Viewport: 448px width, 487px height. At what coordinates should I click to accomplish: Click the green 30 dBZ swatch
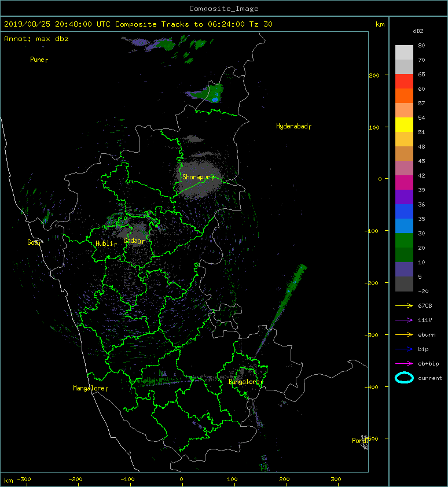coord(404,241)
